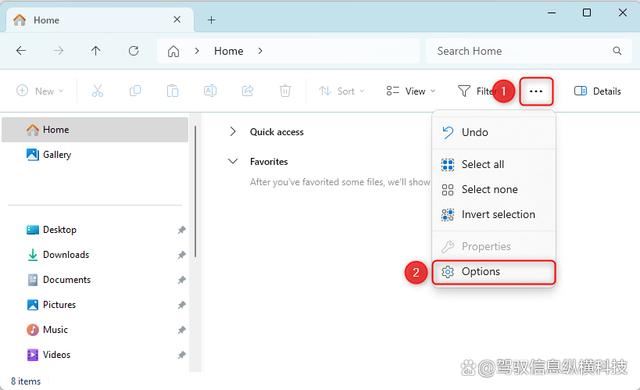Screen dimensions: 640x390
Task: Click the Paste clipboard icon
Action: point(173,91)
